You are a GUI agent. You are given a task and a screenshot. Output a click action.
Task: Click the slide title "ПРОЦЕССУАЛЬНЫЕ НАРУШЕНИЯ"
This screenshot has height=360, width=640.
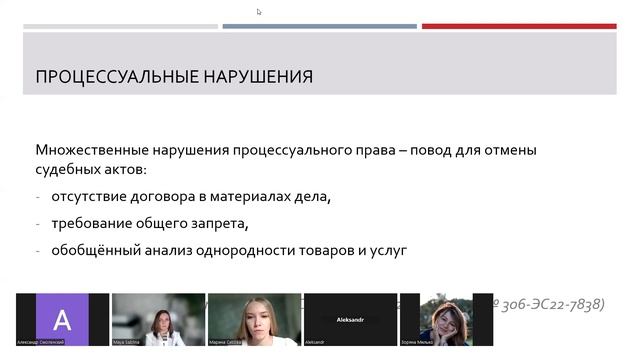[x=174, y=77]
